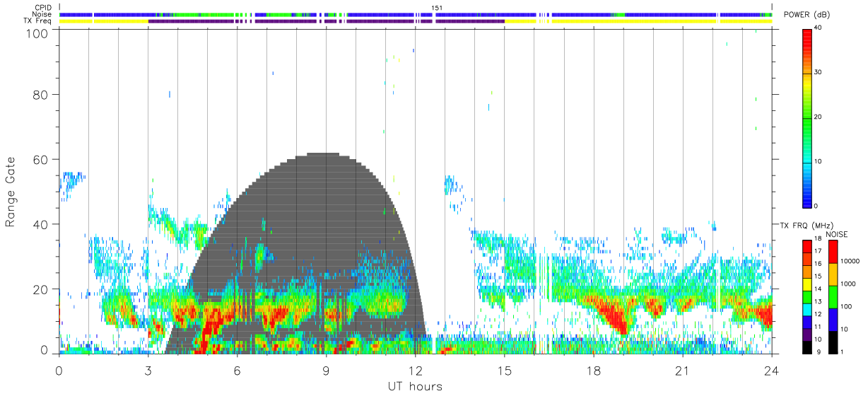Click the 40 tick on the Range Gate axis
The image size is (868, 401).
(40, 224)
